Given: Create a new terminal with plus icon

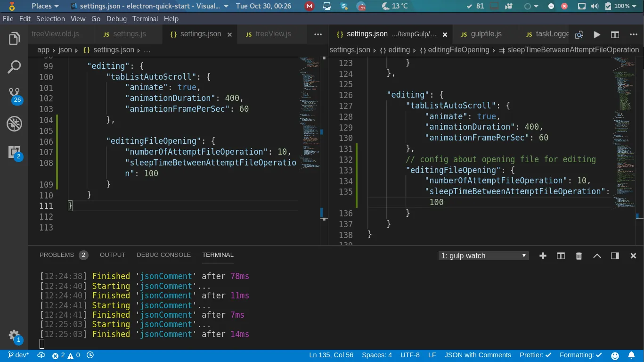Looking at the screenshot, I should pyautogui.click(x=543, y=256).
